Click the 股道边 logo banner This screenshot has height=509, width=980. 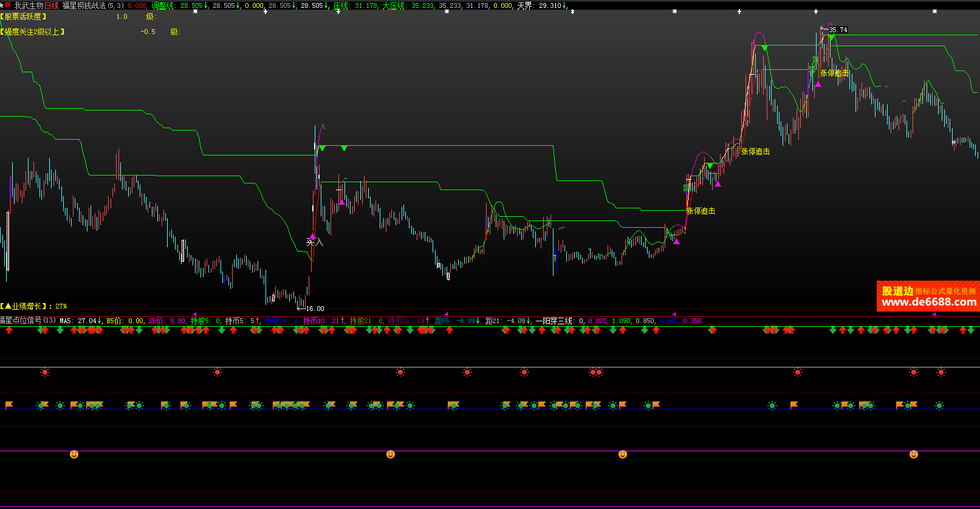pos(897,291)
